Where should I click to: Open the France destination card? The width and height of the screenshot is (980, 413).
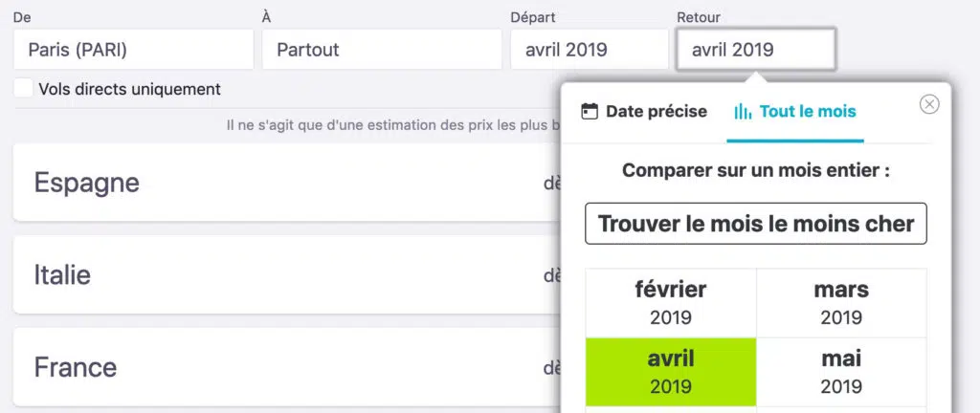[x=287, y=367]
